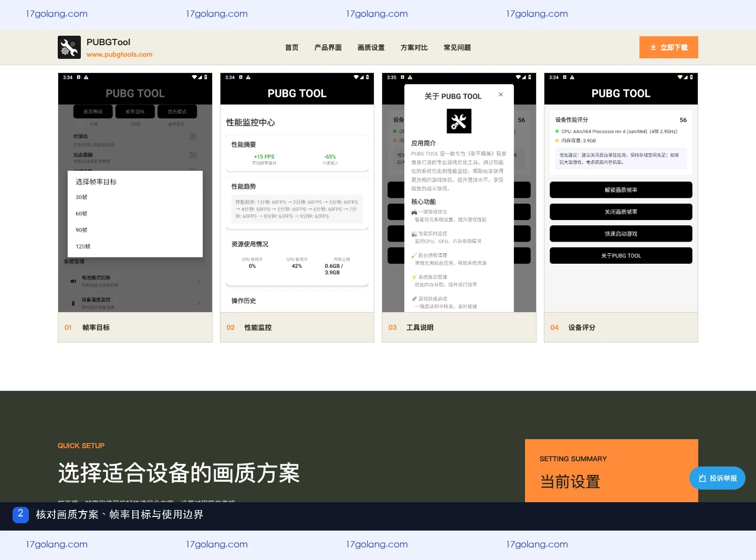Expand the 电池模式切换 row chevron
This screenshot has height=560, width=756.
(198, 281)
